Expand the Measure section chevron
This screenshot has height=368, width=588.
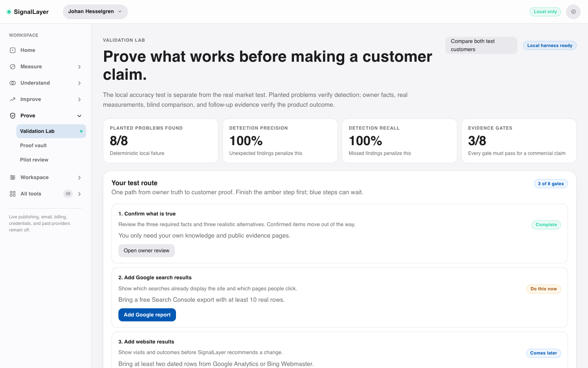tap(79, 67)
